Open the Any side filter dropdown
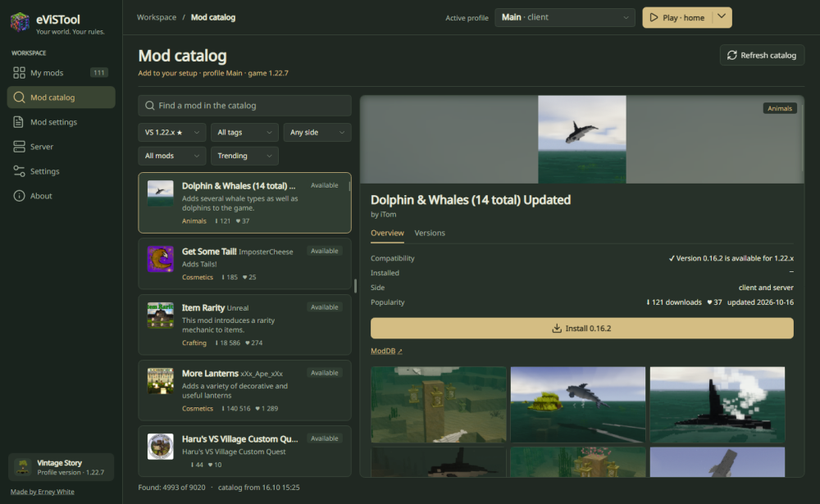The width and height of the screenshot is (820, 504). pyautogui.click(x=317, y=132)
